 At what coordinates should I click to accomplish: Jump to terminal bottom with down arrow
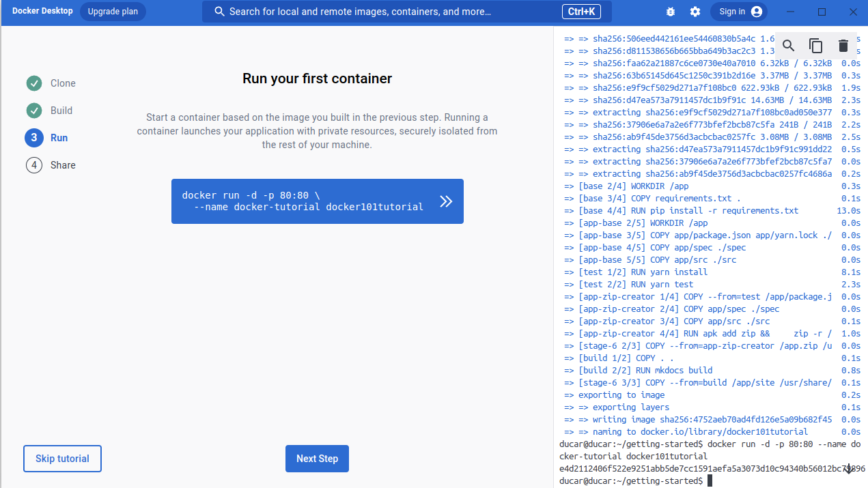pyautogui.click(x=848, y=469)
